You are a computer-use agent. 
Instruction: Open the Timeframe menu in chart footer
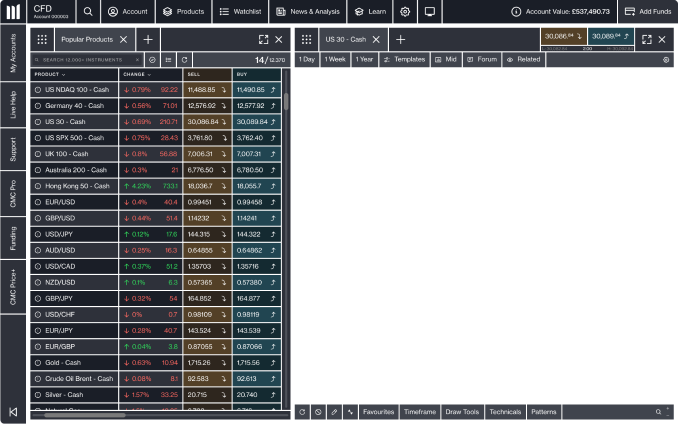click(420, 412)
